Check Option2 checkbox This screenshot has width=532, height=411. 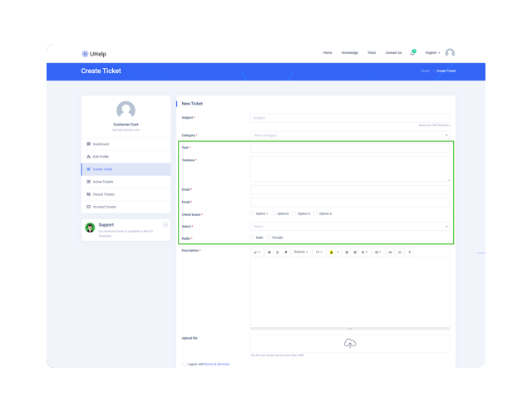[273, 213]
